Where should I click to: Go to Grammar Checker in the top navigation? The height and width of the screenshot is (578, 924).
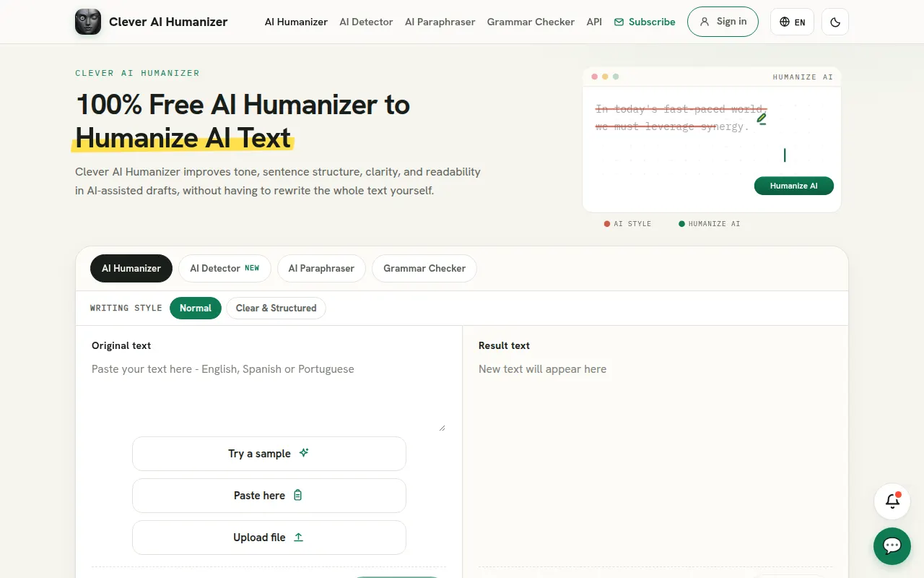click(531, 22)
